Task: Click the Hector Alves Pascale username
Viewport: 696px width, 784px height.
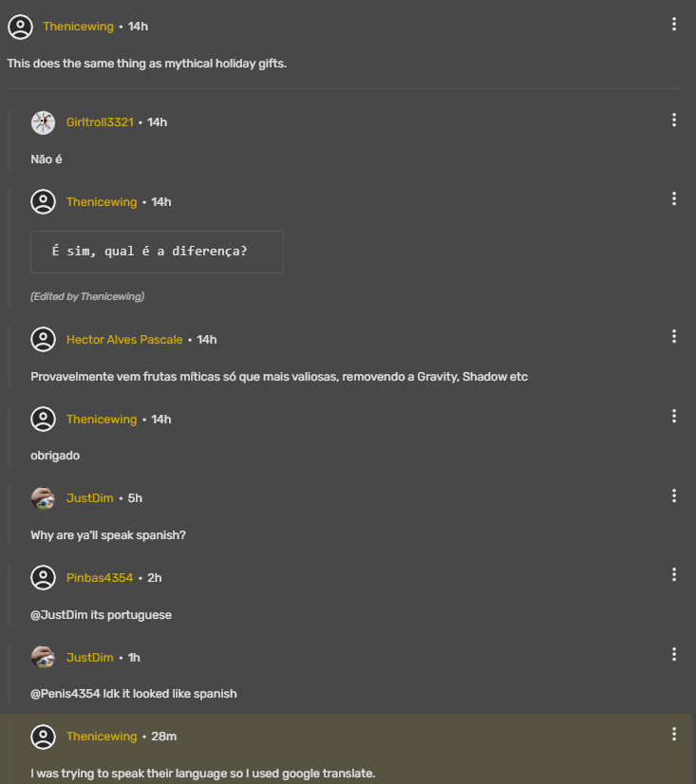Action: point(123,339)
